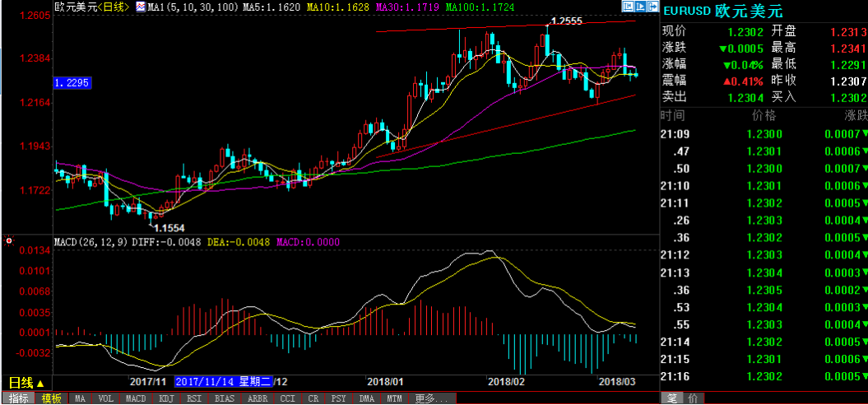Viewport: 868px width, 405px height.
Task: Click the 现价 value 1.2302
Action: point(747,31)
